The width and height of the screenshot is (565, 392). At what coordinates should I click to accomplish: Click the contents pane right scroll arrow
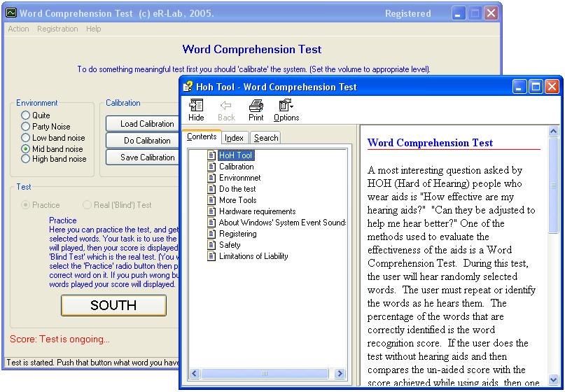click(340, 373)
